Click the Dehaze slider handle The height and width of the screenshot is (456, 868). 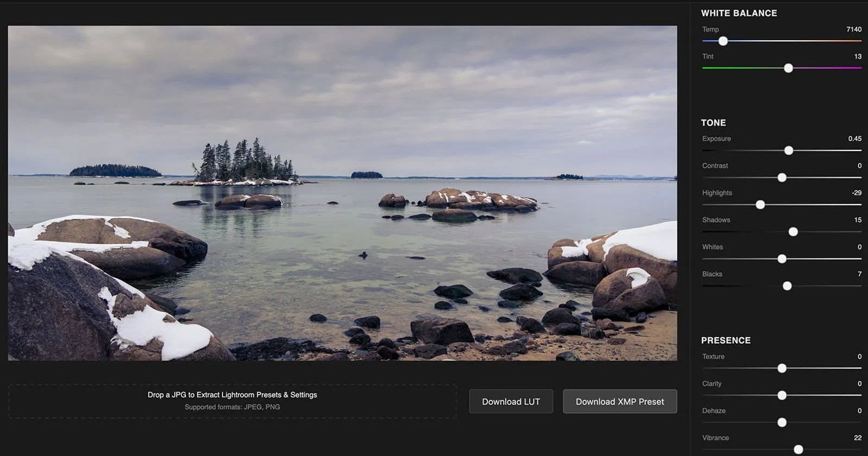pos(782,422)
